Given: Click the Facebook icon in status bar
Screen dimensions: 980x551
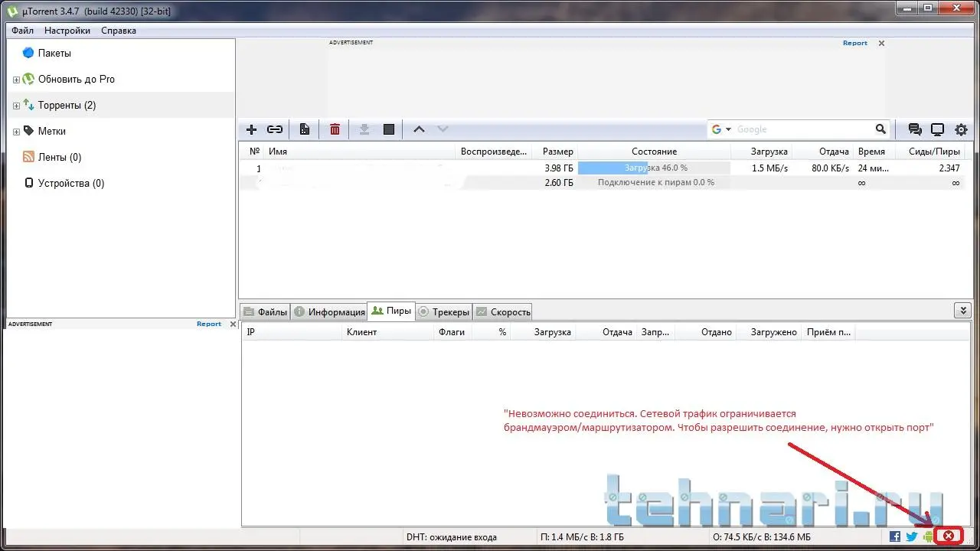Looking at the screenshot, I should (x=895, y=536).
